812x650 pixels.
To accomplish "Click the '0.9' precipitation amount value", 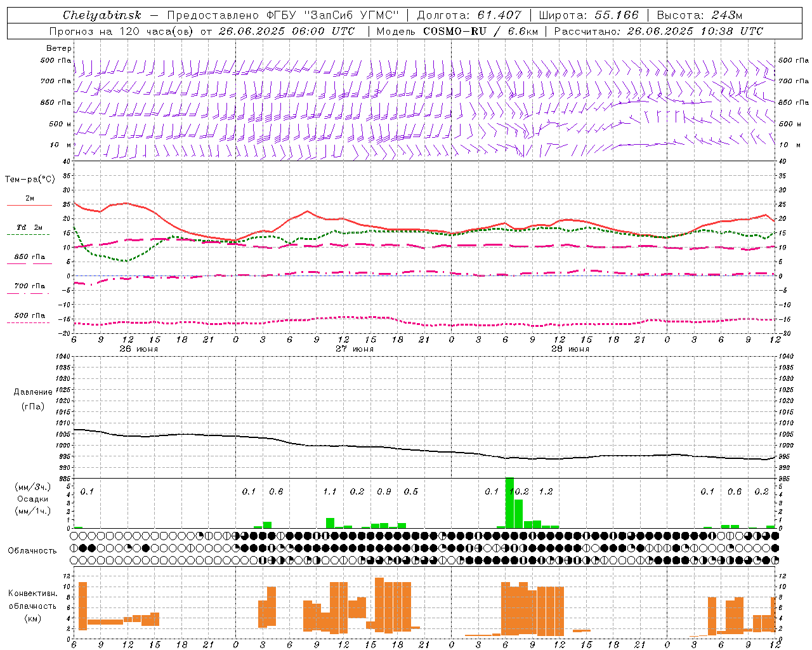I will click(x=384, y=491).
